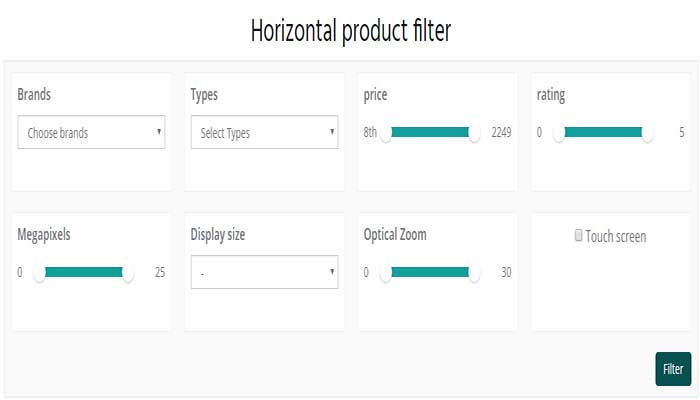Click the middle of the Megapixels slider track

point(84,272)
